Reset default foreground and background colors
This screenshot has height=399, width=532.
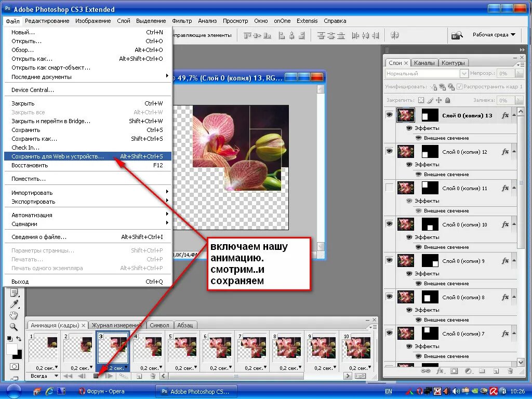[x=9, y=338]
